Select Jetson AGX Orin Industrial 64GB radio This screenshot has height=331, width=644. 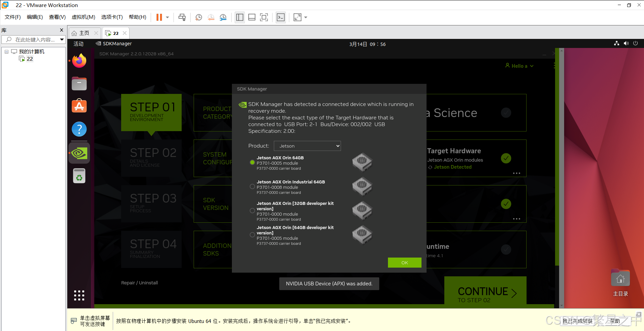point(252,186)
